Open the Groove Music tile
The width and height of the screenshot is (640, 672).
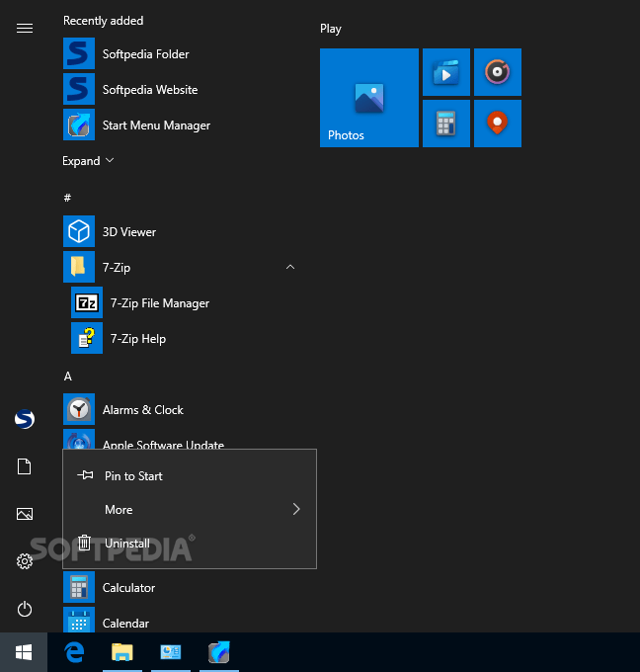498,72
